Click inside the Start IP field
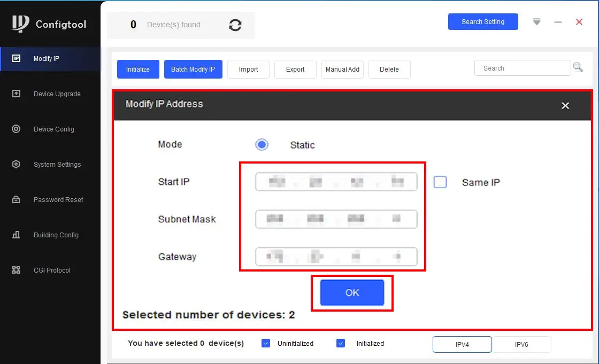This screenshot has height=364, width=599. click(336, 182)
